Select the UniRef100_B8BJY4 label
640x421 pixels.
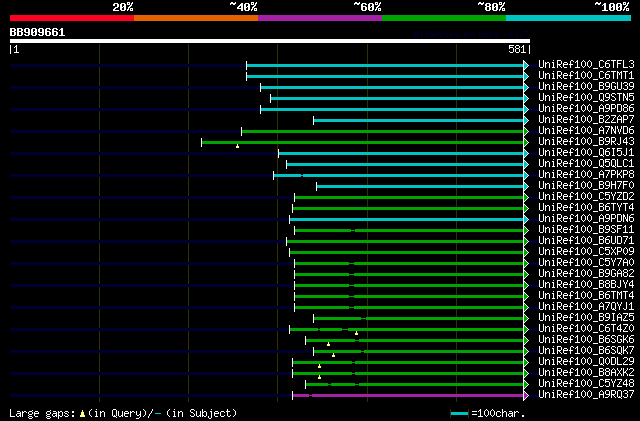coord(586,285)
